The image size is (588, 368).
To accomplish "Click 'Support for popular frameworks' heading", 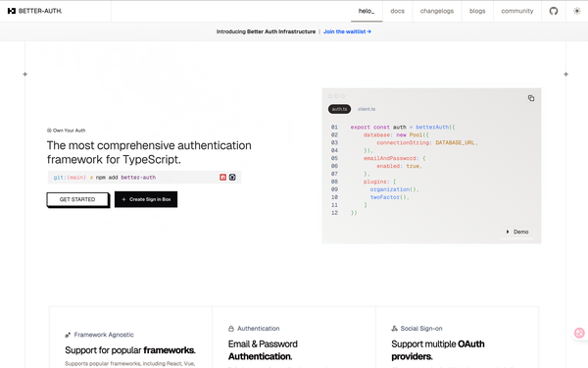I will tap(130, 350).
